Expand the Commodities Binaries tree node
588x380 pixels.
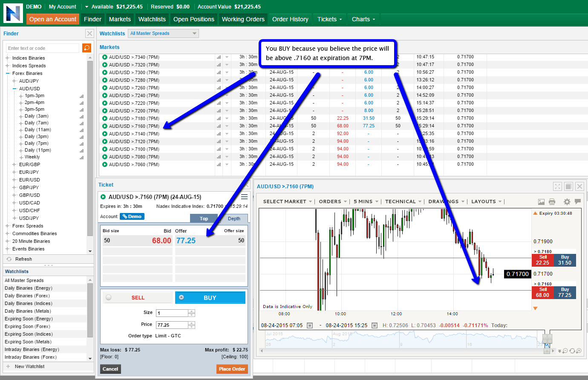pyautogui.click(x=7, y=233)
